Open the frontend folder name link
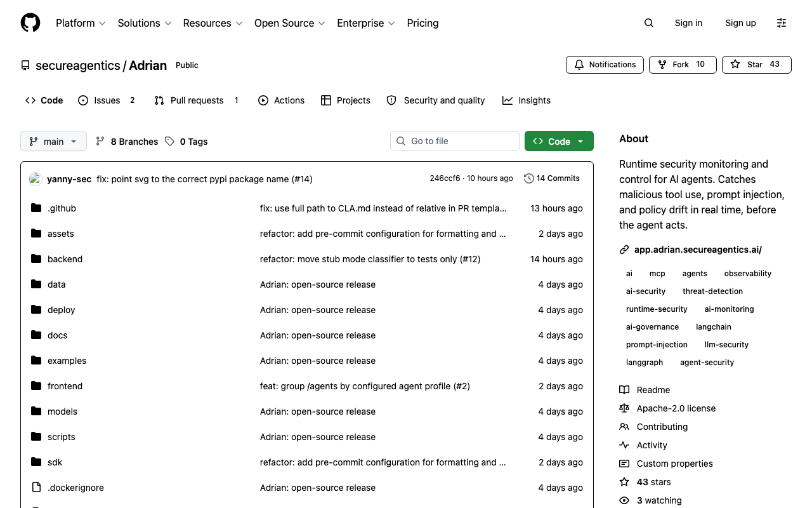Viewport: 812px width, 508px height. point(65,386)
